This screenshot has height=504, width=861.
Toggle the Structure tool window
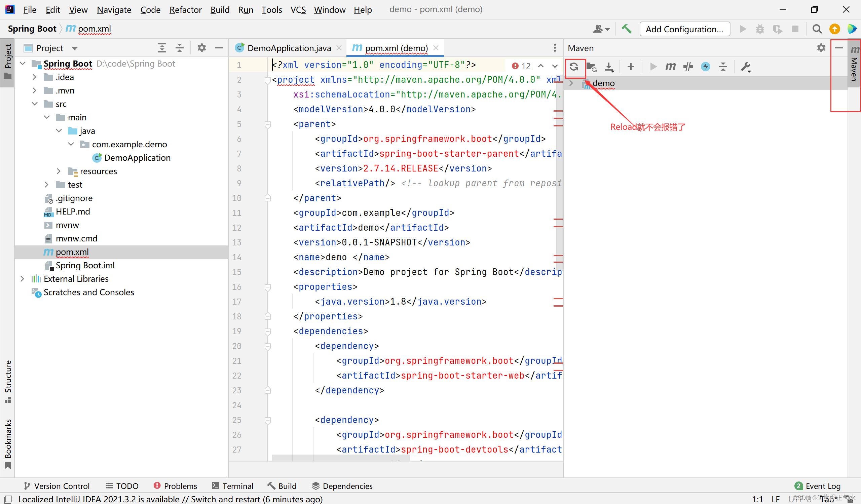pyautogui.click(x=8, y=380)
